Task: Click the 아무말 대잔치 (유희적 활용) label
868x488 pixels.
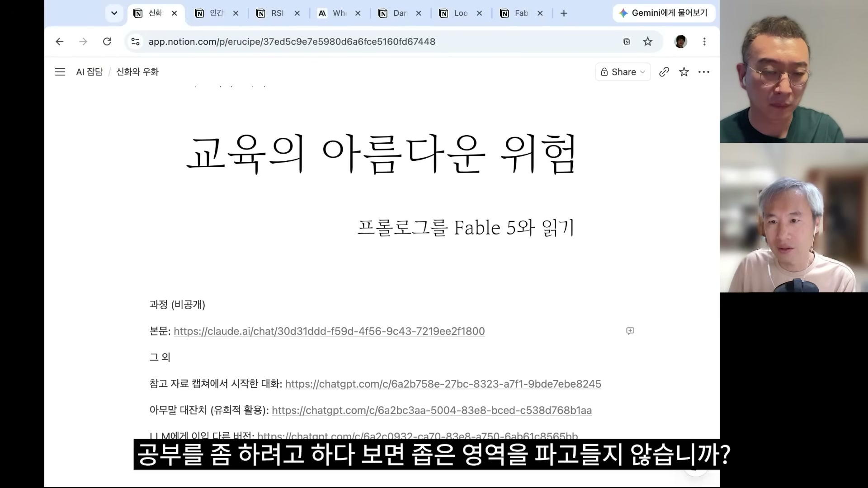Action: tap(209, 410)
